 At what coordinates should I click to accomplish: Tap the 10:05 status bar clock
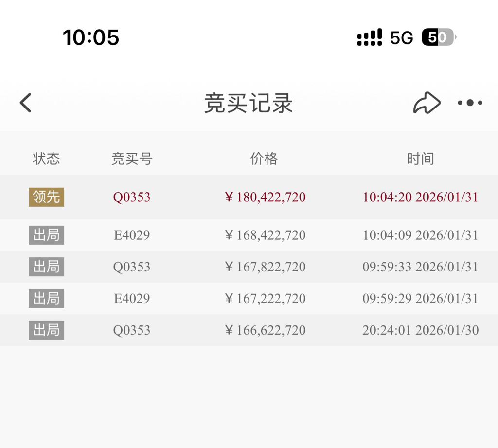coord(91,37)
